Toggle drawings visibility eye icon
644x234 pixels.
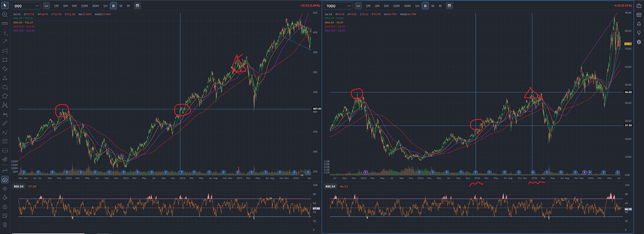5,189
